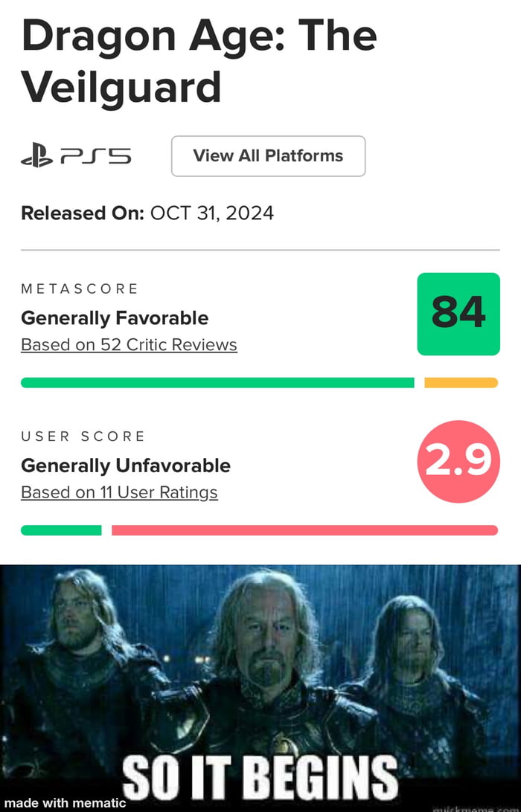521x812 pixels.
Task: Click the METASCORE section heading
Action: coord(80,289)
